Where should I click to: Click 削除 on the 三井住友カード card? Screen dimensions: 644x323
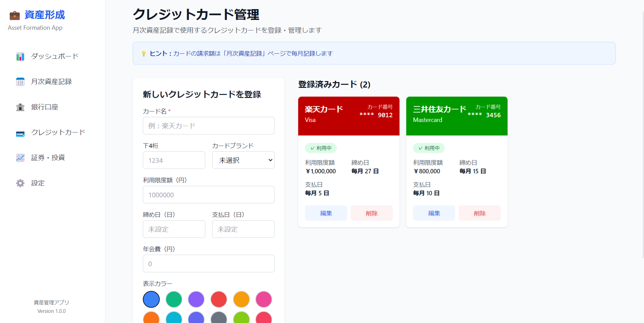pyautogui.click(x=480, y=213)
